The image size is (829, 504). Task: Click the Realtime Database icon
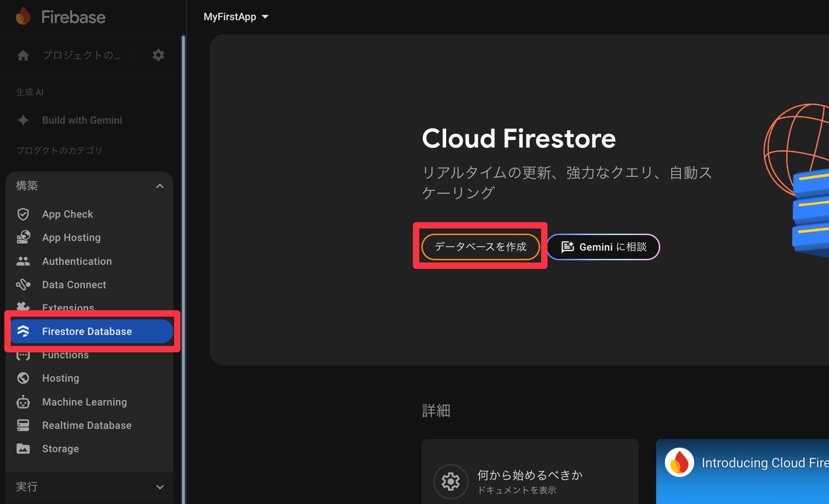(23, 425)
